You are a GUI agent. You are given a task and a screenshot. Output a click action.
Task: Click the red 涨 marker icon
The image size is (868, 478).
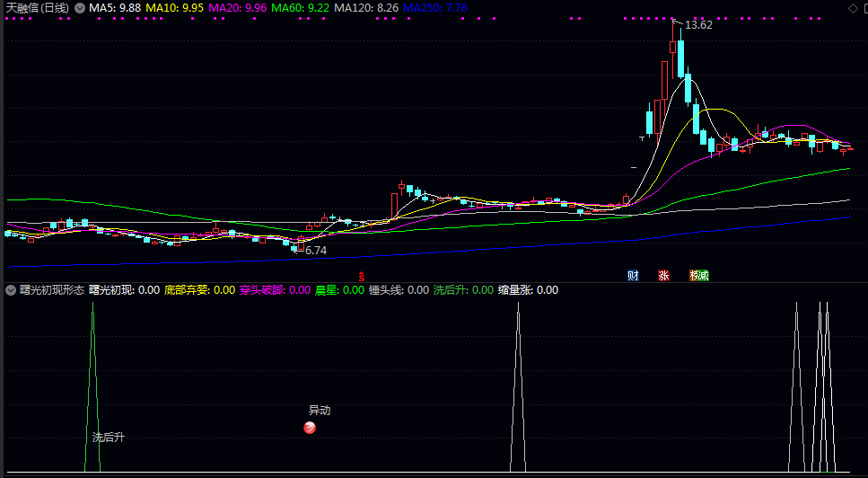[663, 275]
